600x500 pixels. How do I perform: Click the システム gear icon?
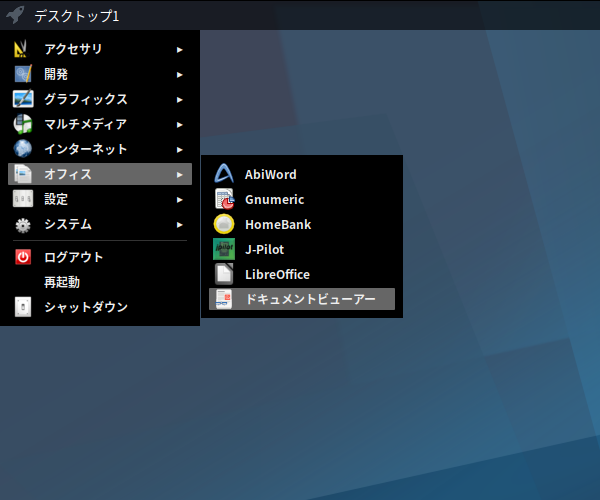tap(23, 225)
